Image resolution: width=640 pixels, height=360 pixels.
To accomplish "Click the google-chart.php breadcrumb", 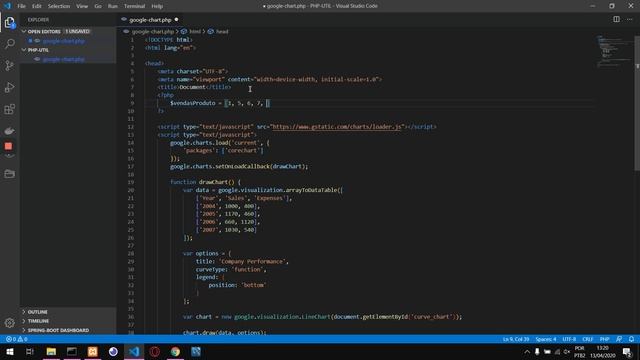I will (153, 31).
